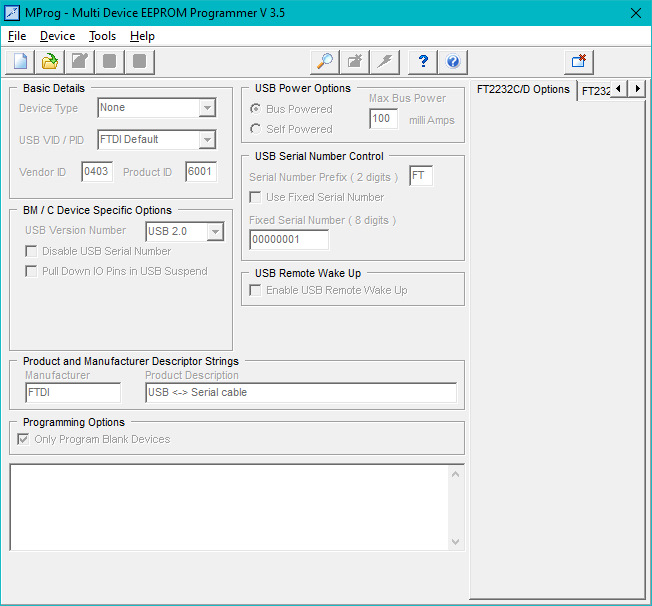Click the blue question mark Help icon
The height and width of the screenshot is (606, 652).
(423, 62)
